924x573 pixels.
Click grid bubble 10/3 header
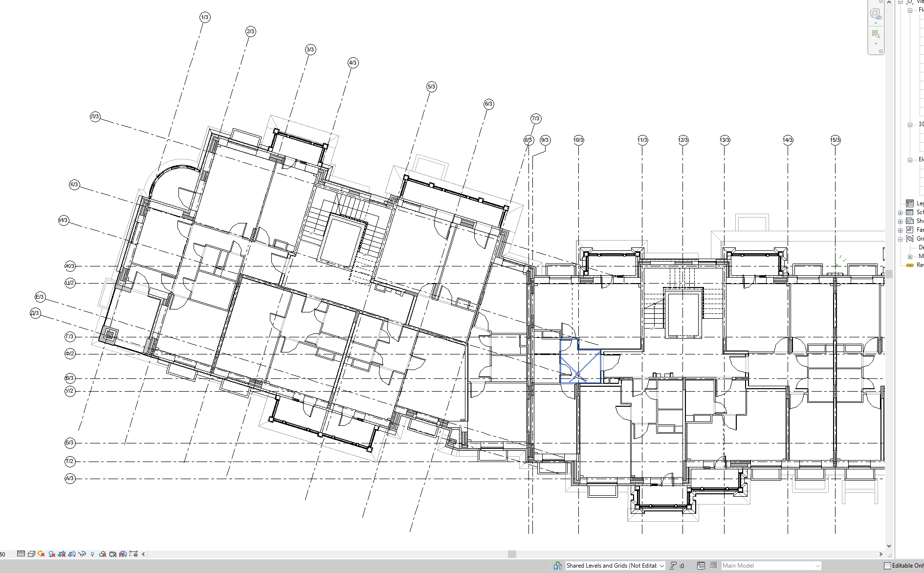coord(578,140)
